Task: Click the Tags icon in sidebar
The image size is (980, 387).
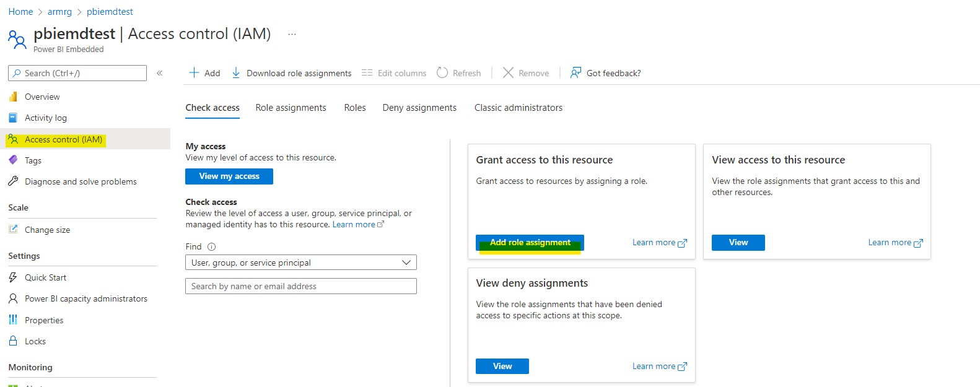Action: tap(13, 160)
